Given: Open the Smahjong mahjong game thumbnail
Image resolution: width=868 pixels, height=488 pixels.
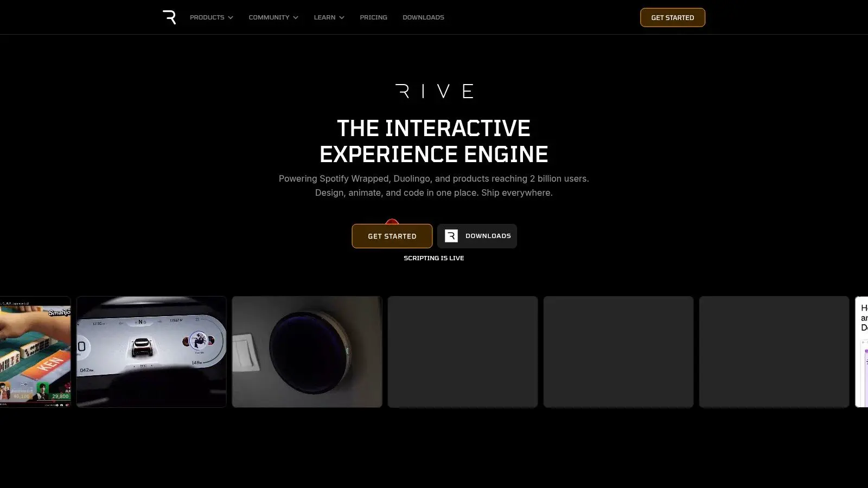Looking at the screenshot, I should (x=35, y=352).
